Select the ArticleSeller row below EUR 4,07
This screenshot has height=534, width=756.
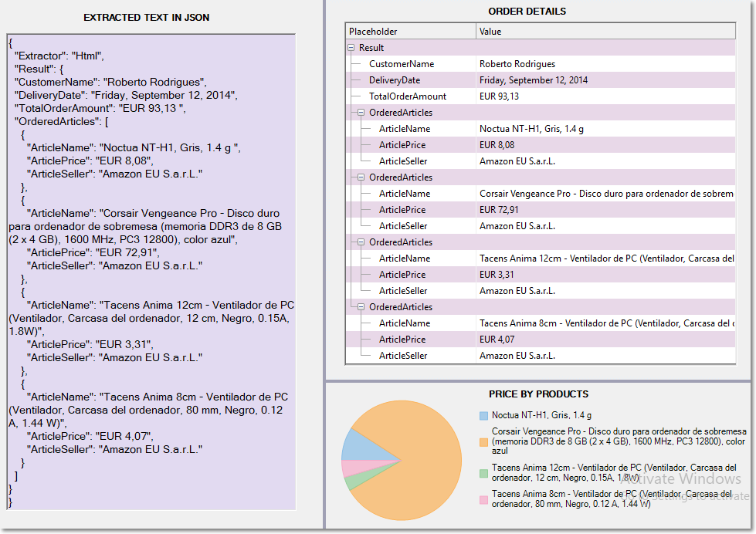pos(403,356)
